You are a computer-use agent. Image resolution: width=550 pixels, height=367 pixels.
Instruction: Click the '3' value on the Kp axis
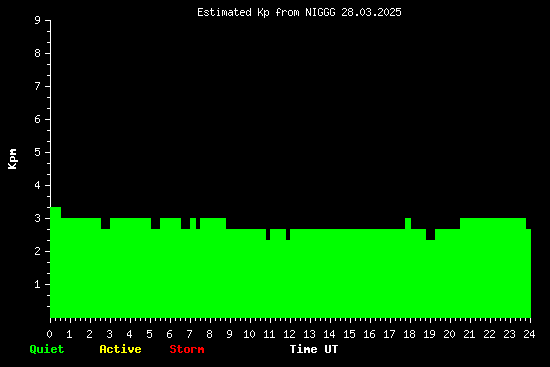38,218
